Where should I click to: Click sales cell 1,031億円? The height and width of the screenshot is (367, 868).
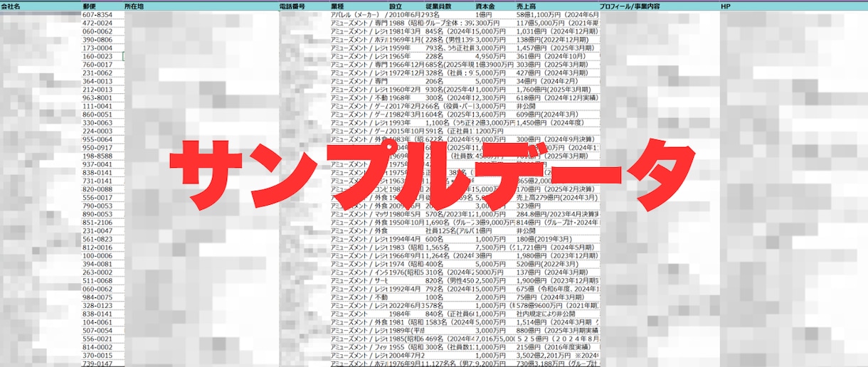click(557, 31)
